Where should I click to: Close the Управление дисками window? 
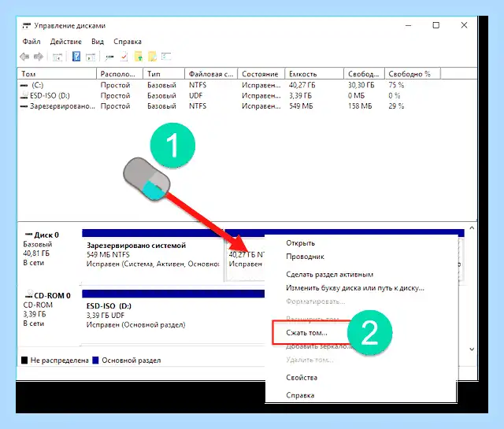coord(464,25)
